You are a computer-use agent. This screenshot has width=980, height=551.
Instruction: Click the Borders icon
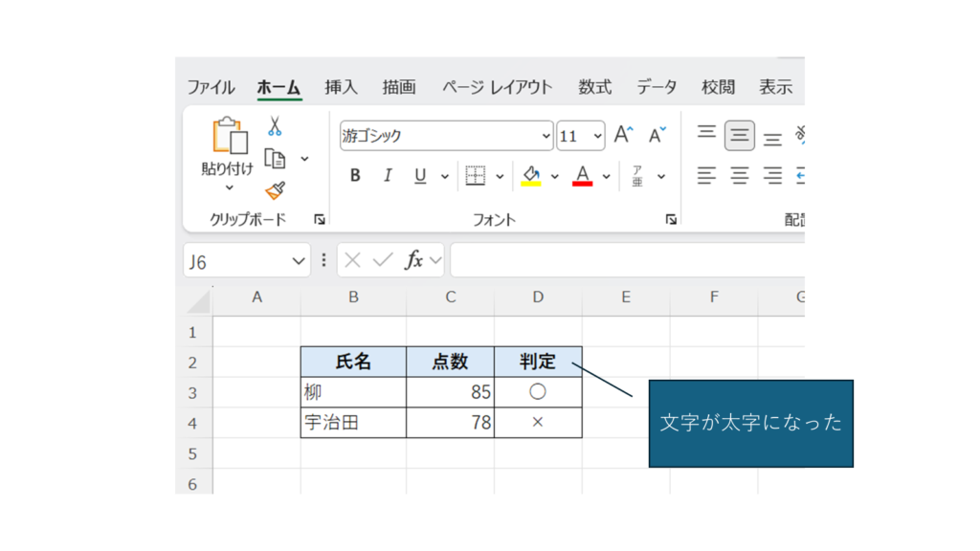pyautogui.click(x=476, y=176)
